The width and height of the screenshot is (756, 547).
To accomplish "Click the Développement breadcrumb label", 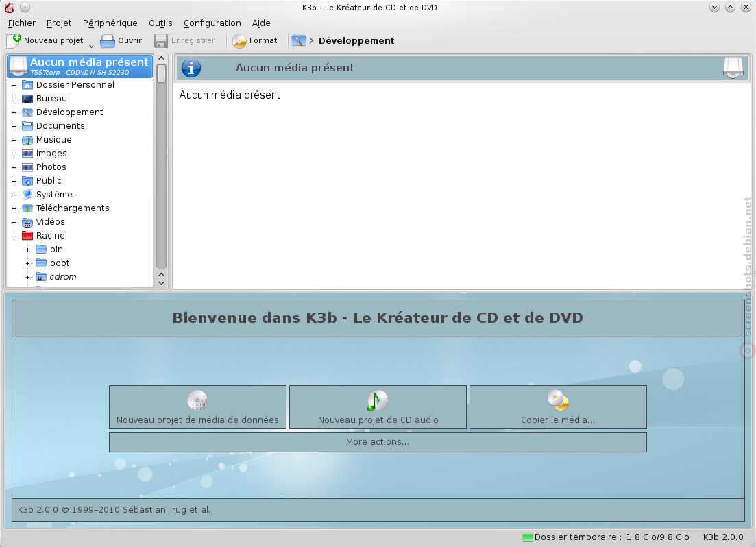I will 356,41.
